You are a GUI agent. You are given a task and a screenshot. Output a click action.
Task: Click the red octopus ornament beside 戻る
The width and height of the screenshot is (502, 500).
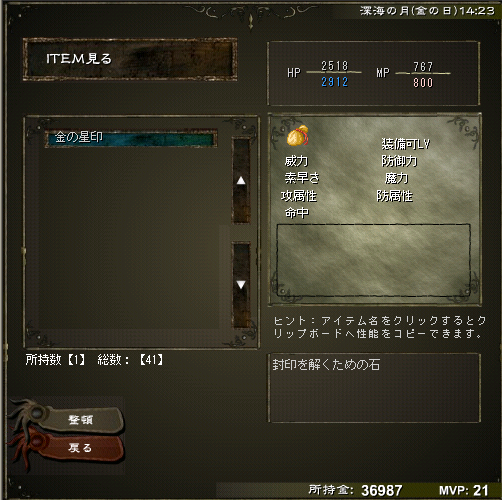coord(28,447)
